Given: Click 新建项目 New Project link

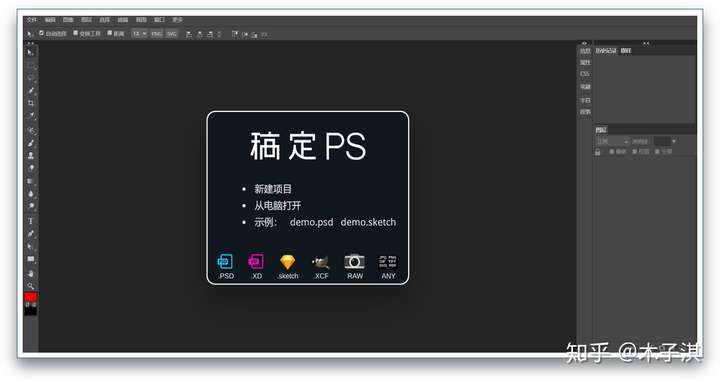Looking at the screenshot, I should pyautogui.click(x=273, y=189).
